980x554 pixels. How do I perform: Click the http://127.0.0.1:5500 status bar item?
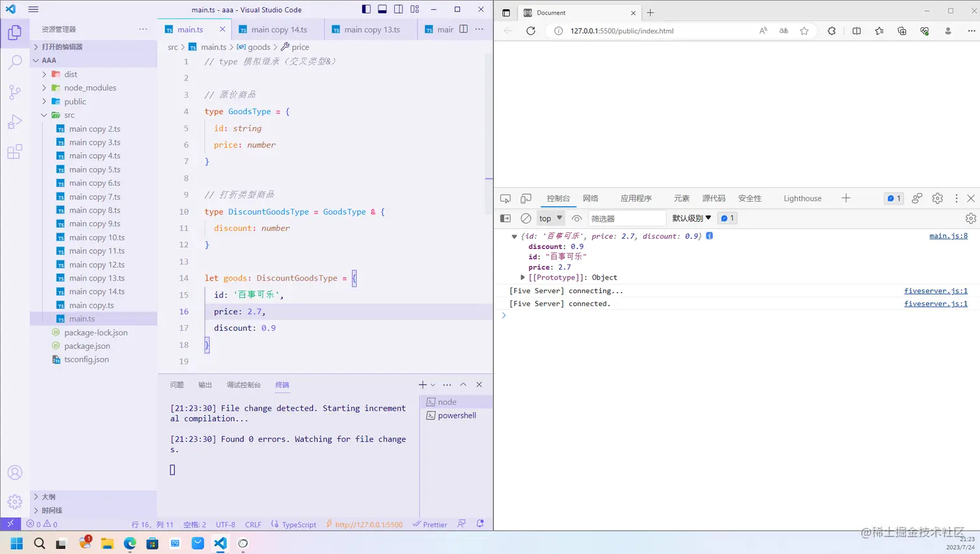364,524
